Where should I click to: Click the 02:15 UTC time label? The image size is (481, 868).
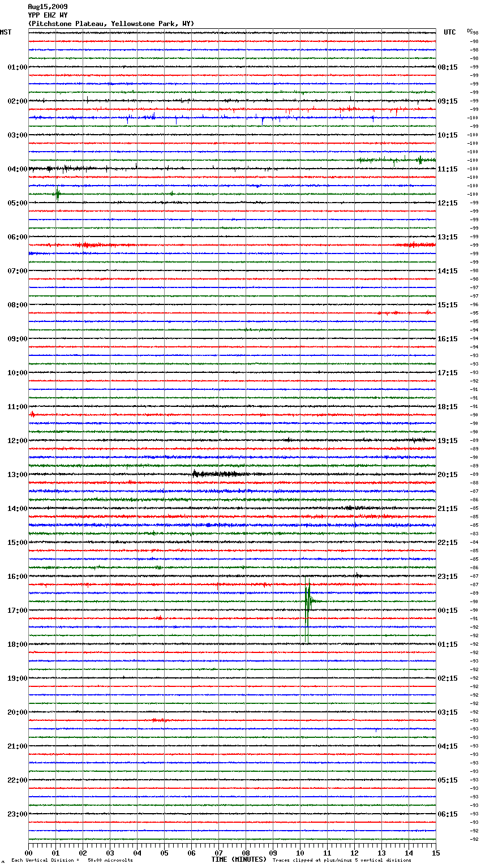point(448,678)
